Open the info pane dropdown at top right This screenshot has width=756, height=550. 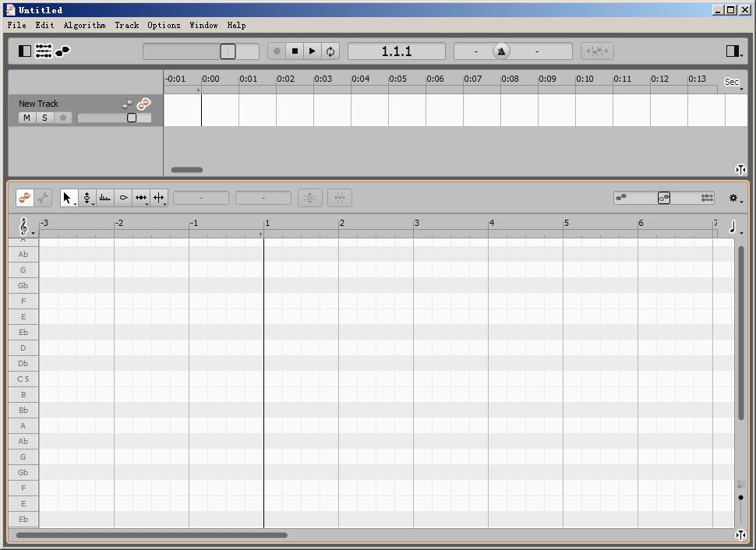[734, 51]
